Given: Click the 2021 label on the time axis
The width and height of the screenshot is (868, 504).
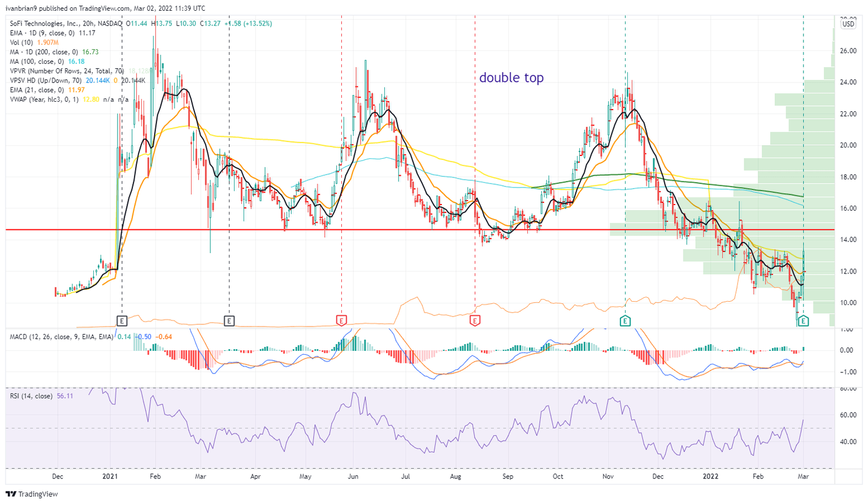Looking at the screenshot, I should click(x=110, y=476).
